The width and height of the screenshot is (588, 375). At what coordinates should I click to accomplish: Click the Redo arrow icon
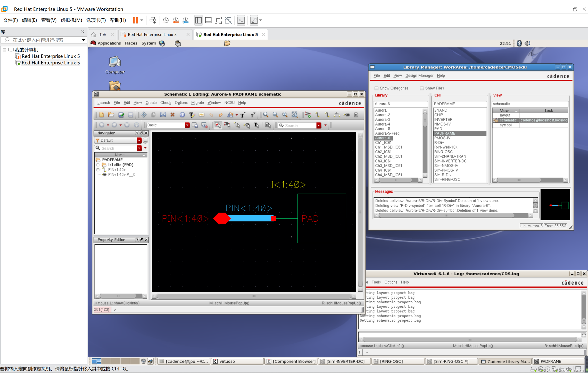pyautogui.click(x=221, y=115)
